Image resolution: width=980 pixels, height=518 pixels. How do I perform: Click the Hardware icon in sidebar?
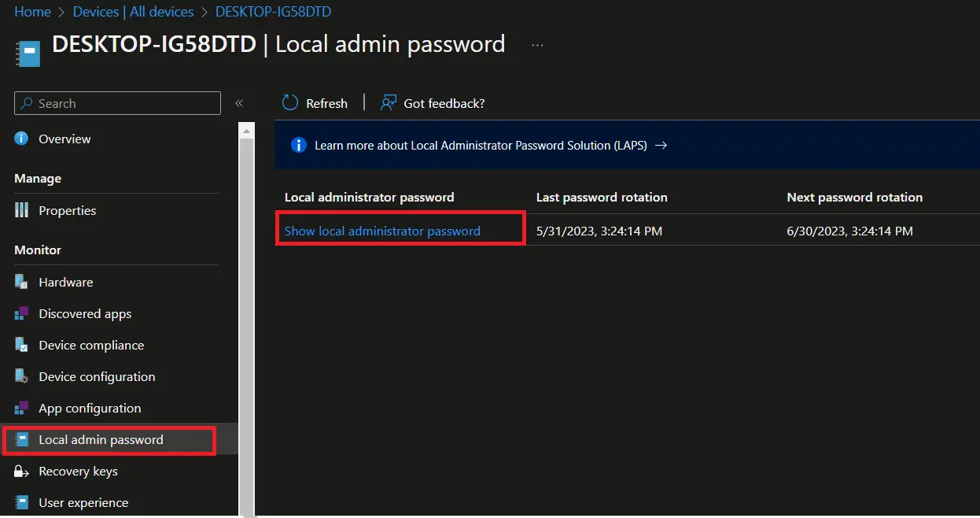click(x=22, y=282)
